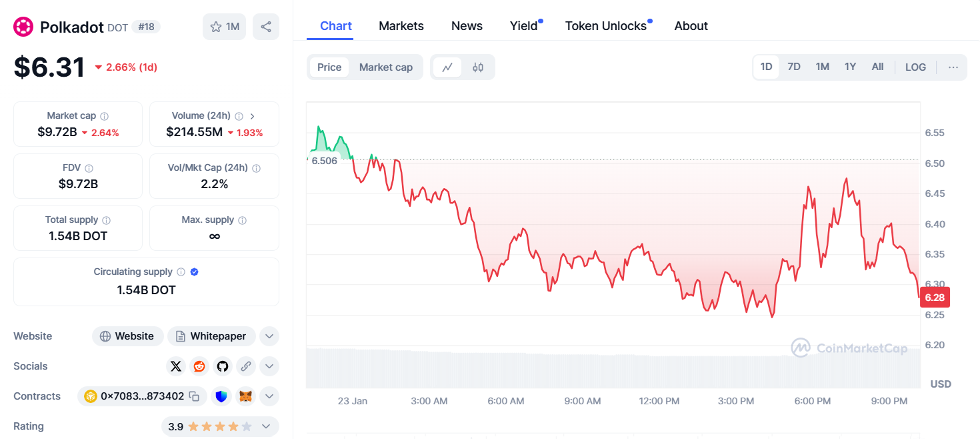
Task: Expand the Socials dropdown chevron
Action: 269,366
